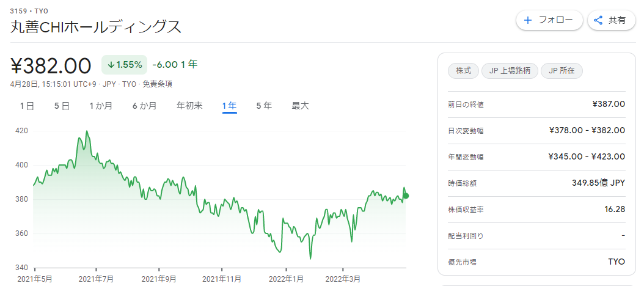644x286 pixels.
Task: Click the 2021年7月 axis label
Action: 96,279
